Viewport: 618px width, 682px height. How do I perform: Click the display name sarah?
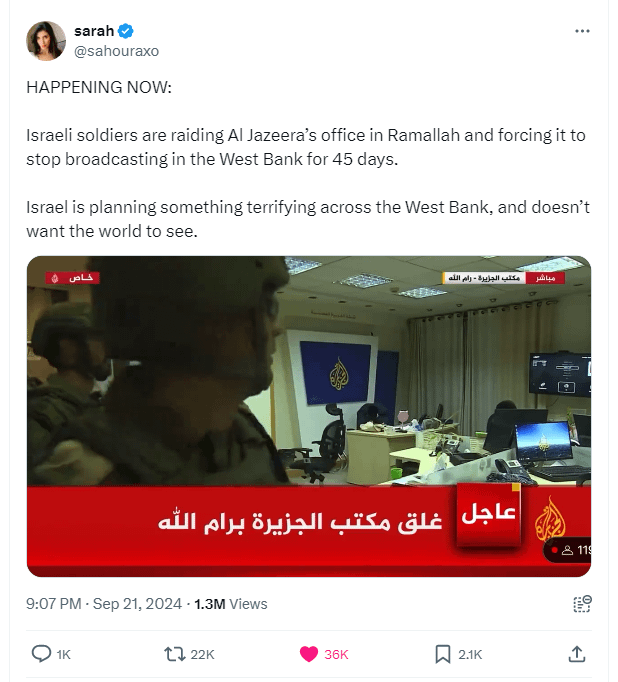pyautogui.click(x=94, y=31)
